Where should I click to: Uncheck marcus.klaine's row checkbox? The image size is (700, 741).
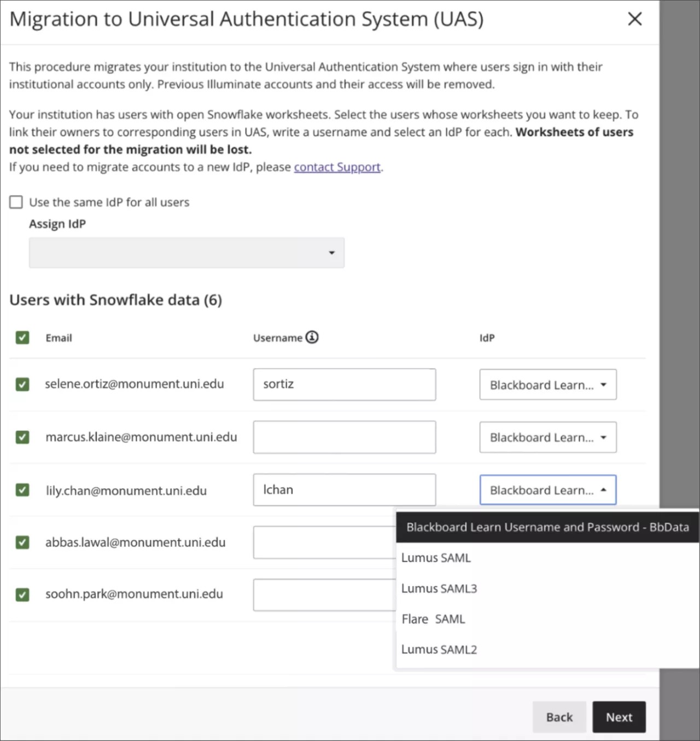click(x=22, y=437)
